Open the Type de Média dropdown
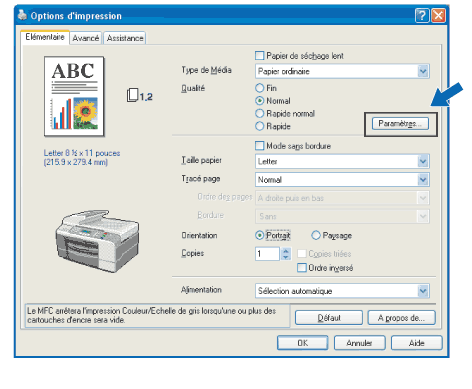Viewport: 472px width, 389px height. pos(342,71)
